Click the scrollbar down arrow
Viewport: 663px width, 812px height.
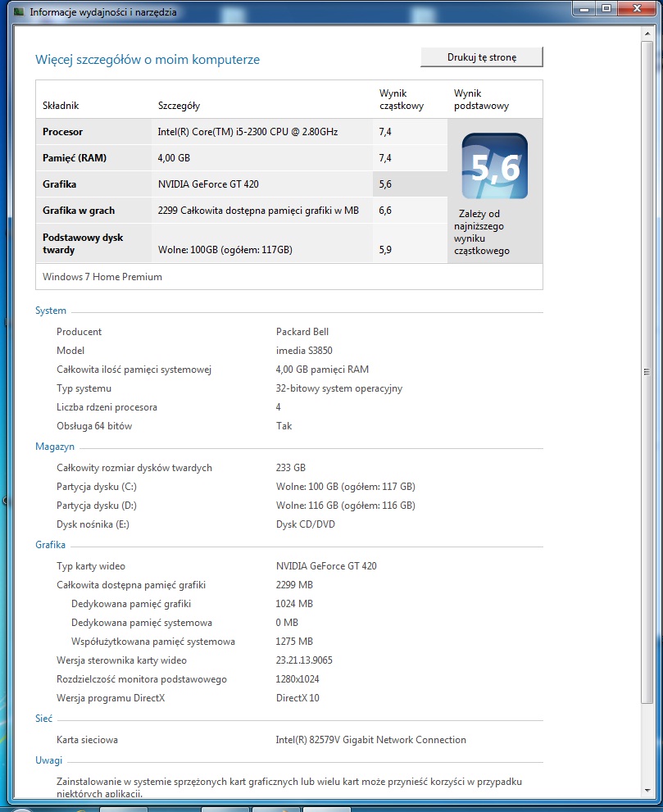click(x=647, y=791)
